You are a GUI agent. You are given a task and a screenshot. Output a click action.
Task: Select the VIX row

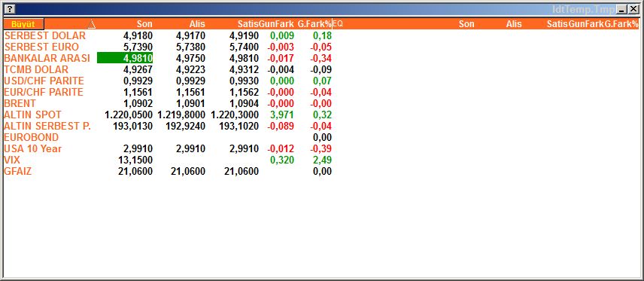click(x=168, y=160)
